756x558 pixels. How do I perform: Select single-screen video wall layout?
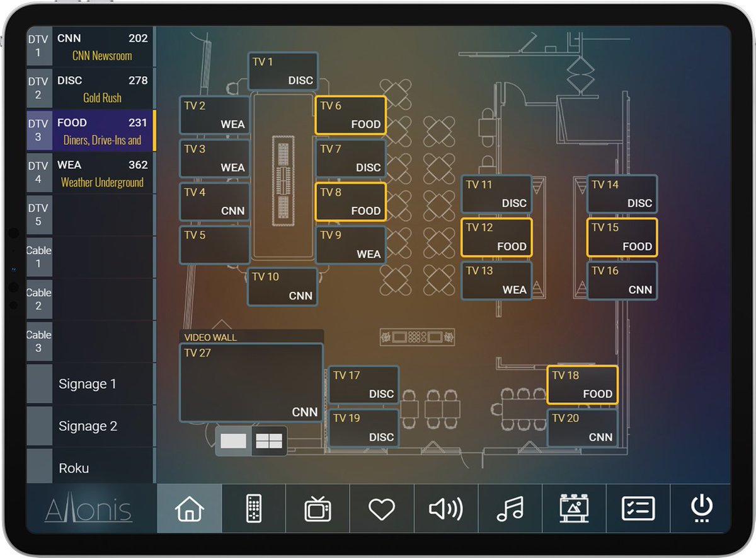(x=234, y=441)
